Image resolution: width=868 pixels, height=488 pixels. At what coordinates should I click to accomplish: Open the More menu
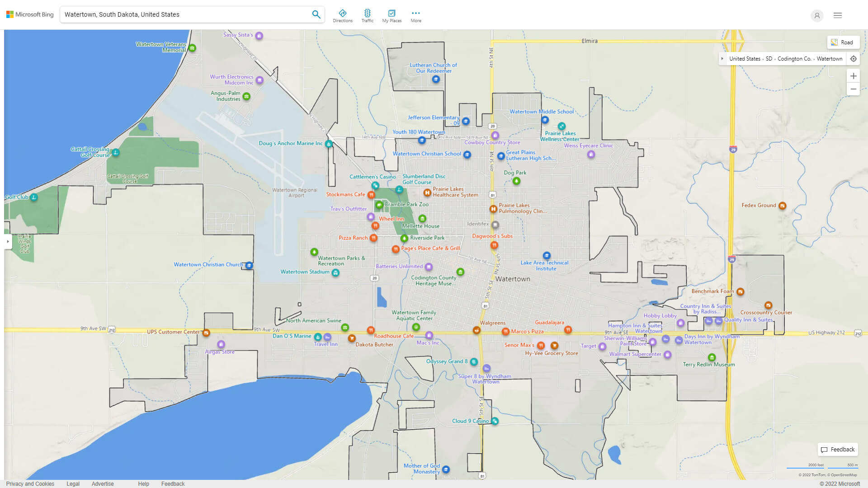[x=415, y=15]
